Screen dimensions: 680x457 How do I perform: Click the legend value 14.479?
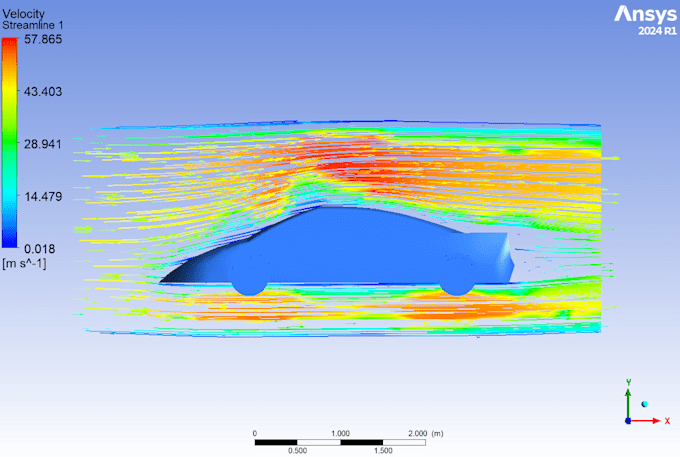43,196
